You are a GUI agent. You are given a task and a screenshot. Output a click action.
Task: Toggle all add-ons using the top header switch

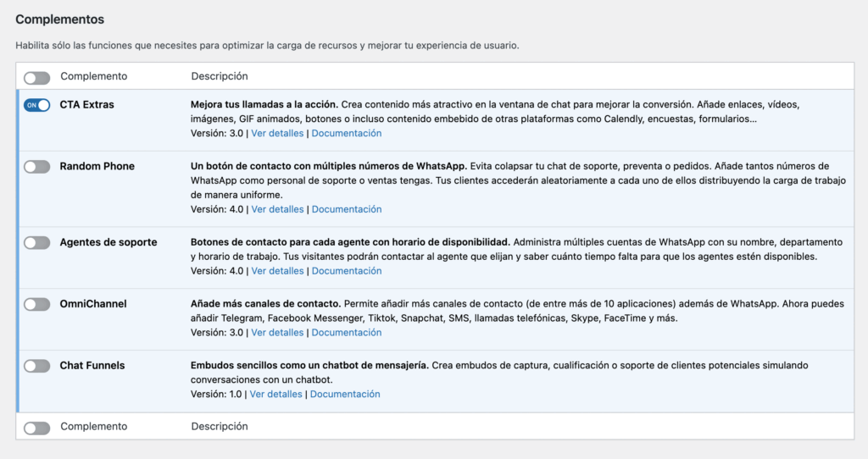coord(36,77)
